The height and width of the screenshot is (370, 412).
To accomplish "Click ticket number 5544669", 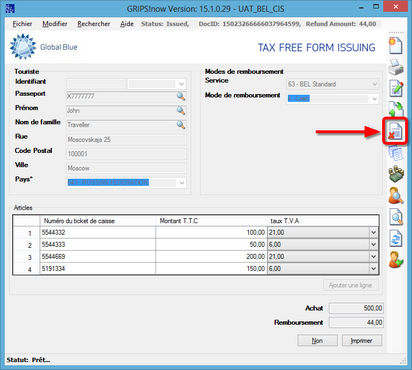I will [x=98, y=257].
